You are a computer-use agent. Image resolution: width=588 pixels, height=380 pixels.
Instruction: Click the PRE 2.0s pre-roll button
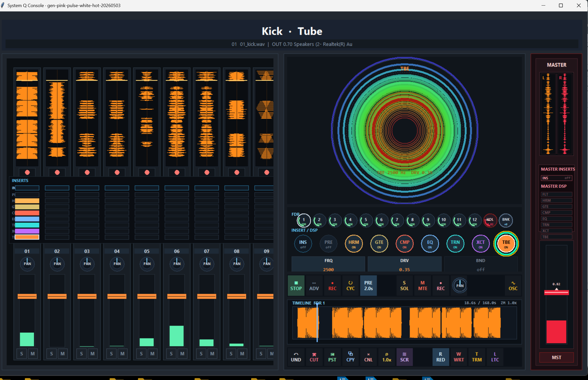click(x=368, y=285)
